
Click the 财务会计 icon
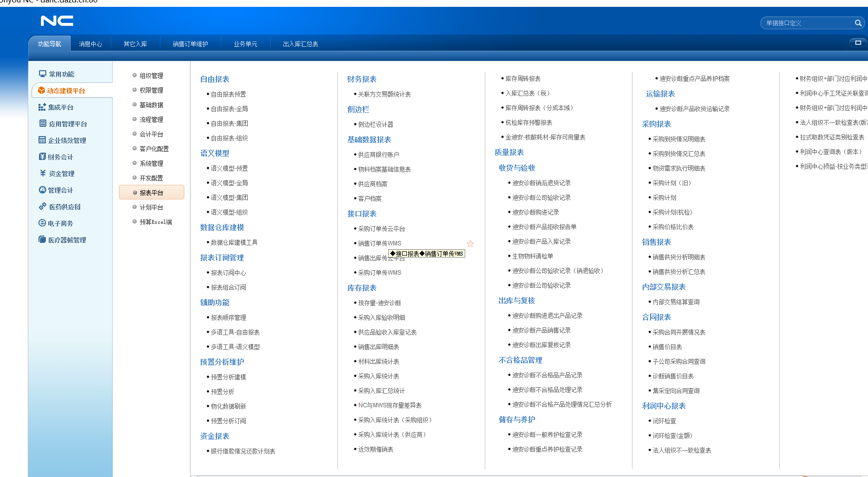[42, 157]
